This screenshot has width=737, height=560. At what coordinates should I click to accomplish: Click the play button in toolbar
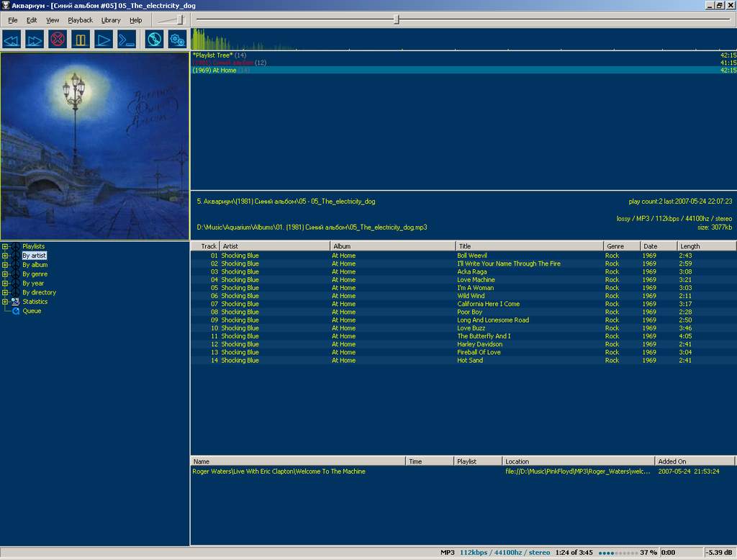click(x=104, y=39)
